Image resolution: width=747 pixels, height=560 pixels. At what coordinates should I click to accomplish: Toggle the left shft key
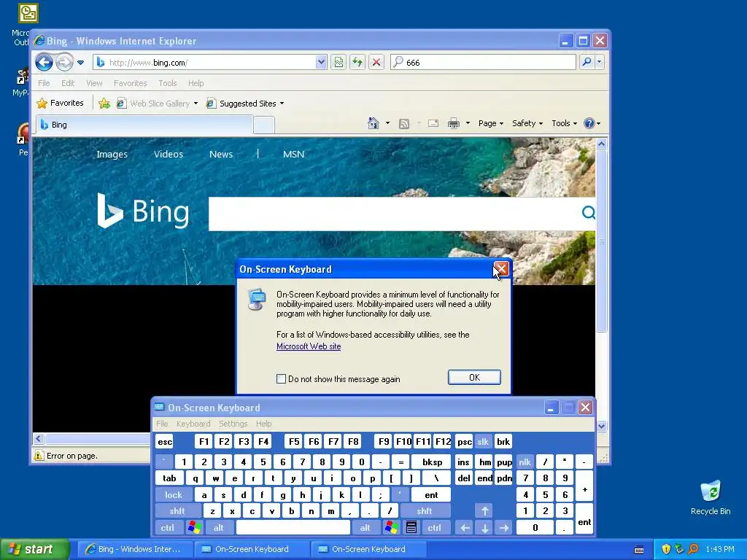[x=177, y=511]
